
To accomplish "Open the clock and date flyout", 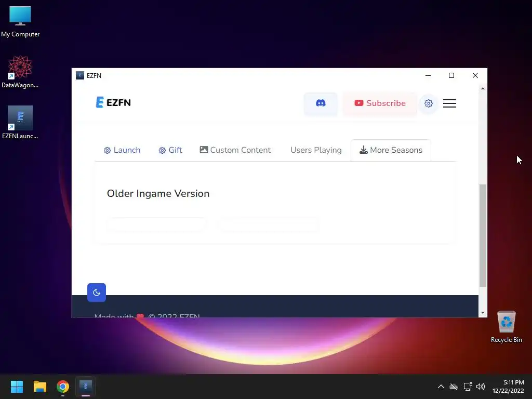I will point(508,387).
